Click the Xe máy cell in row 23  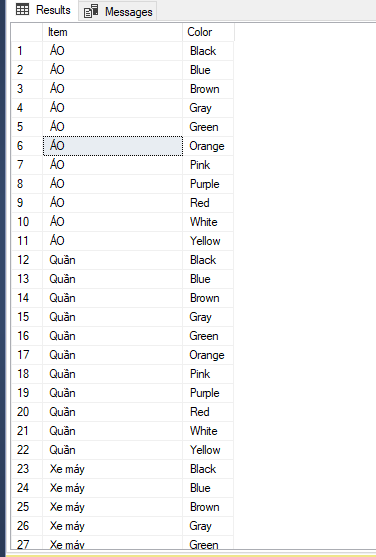(113, 469)
